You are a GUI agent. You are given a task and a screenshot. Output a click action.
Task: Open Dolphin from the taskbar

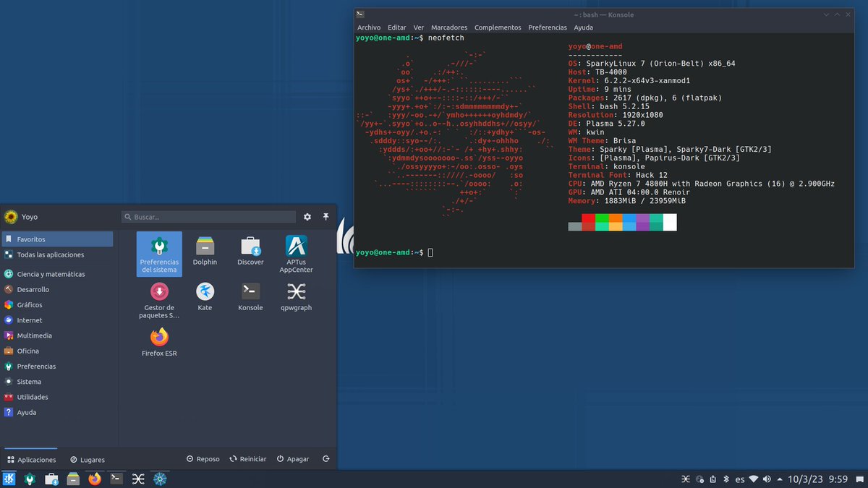pyautogui.click(x=73, y=479)
